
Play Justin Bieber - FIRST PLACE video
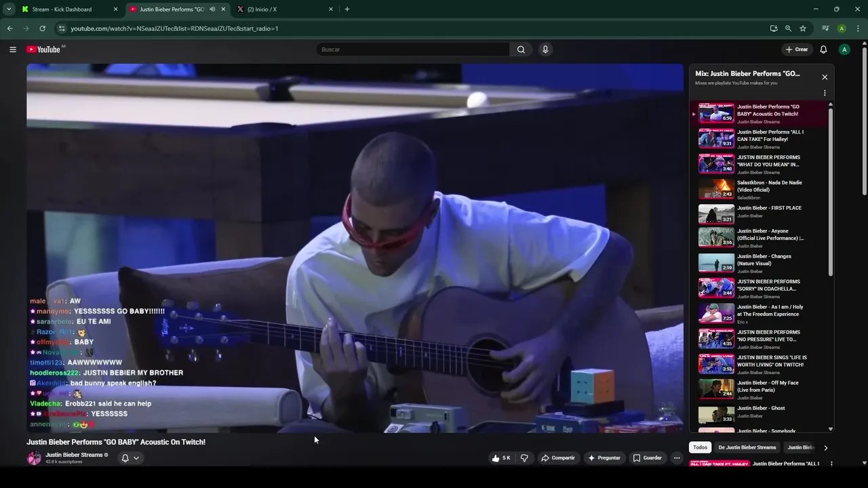tap(759, 215)
